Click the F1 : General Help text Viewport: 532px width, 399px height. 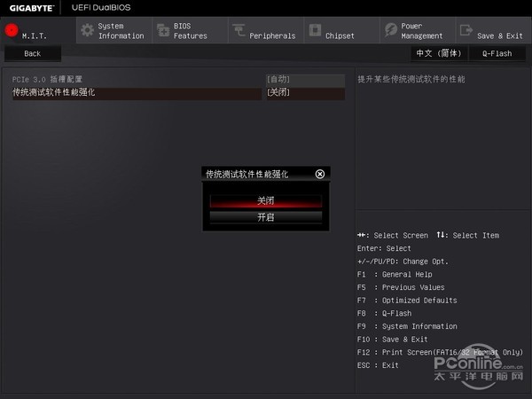[x=395, y=275]
